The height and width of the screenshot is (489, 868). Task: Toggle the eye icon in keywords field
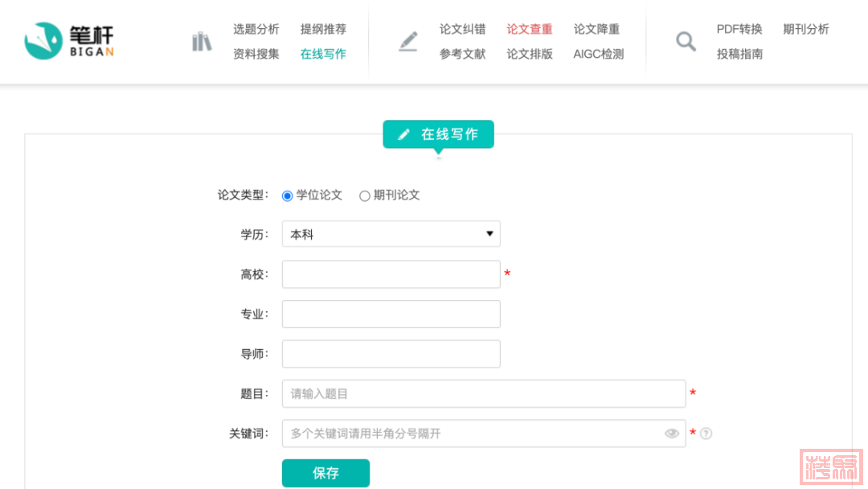click(672, 434)
